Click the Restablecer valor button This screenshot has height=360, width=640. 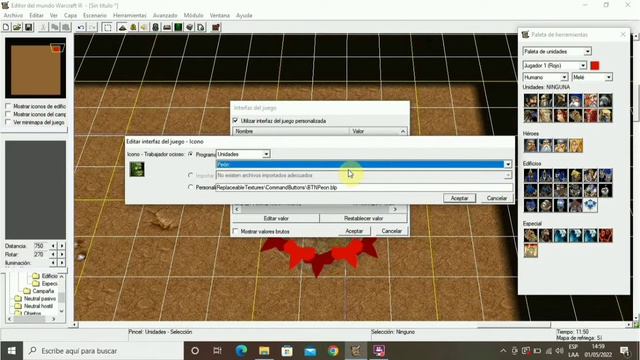coord(363,218)
